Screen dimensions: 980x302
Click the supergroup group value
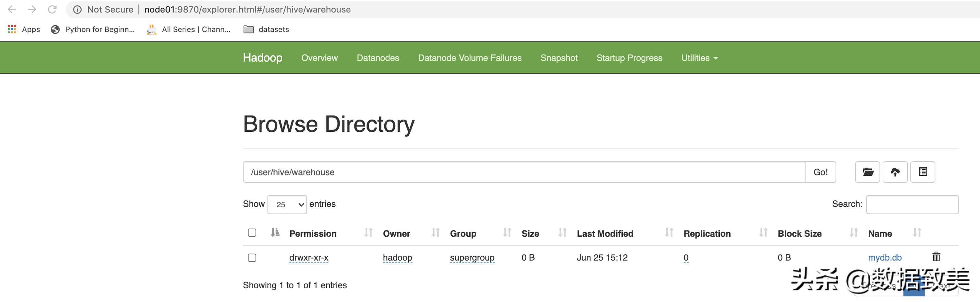(x=472, y=257)
